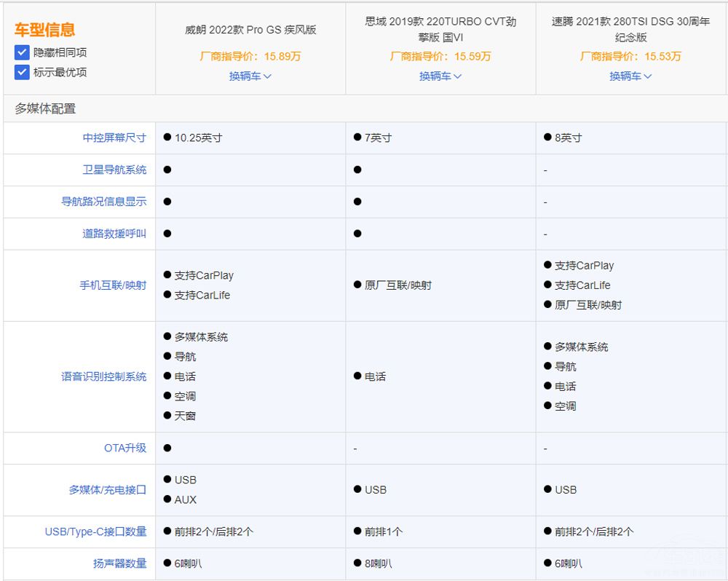Select the 速腾 2021款 280TSI model title
The height and width of the screenshot is (581, 728).
point(630,29)
